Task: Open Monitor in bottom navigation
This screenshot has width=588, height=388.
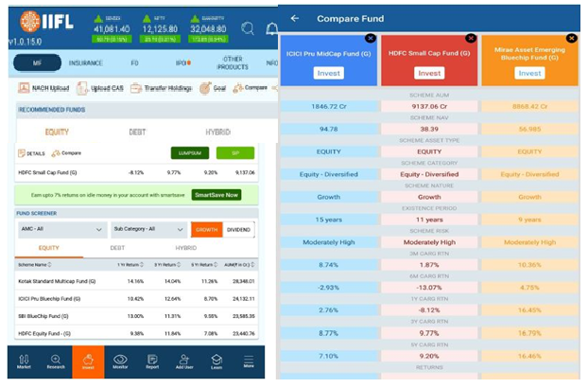Action: [x=120, y=362]
